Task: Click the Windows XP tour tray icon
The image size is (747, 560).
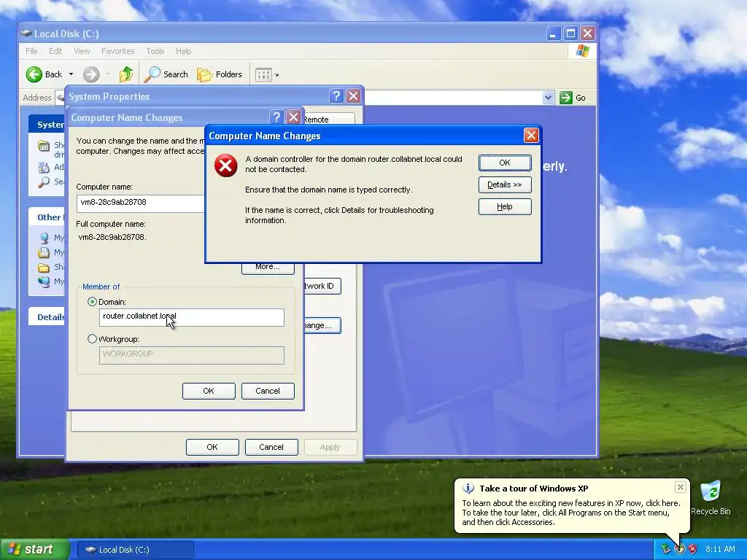Action: tap(679, 550)
